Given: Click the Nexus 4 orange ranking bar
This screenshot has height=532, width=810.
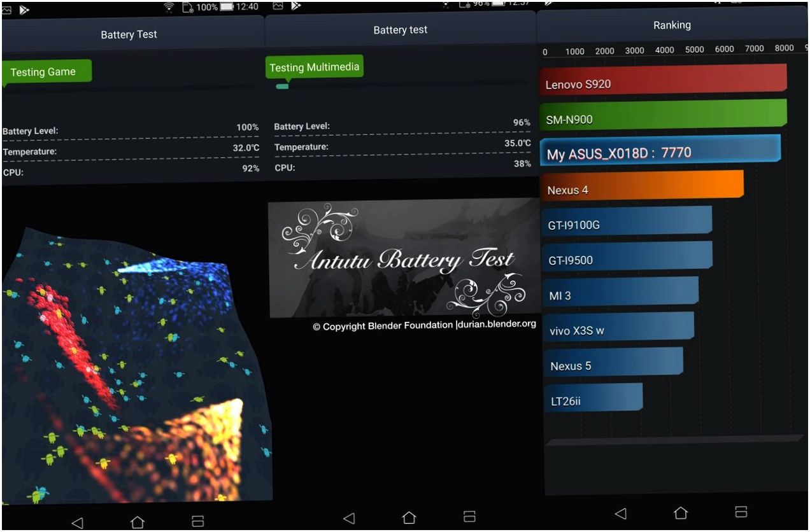Looking at the screenshot, I should click(642, 185).
